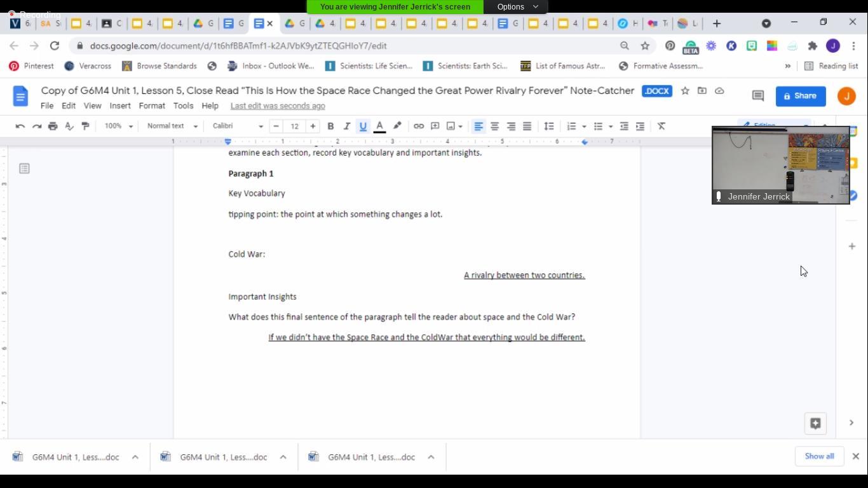Toggle Bold formatting
This screenshot has height=488, width=868.
point(330,126)
